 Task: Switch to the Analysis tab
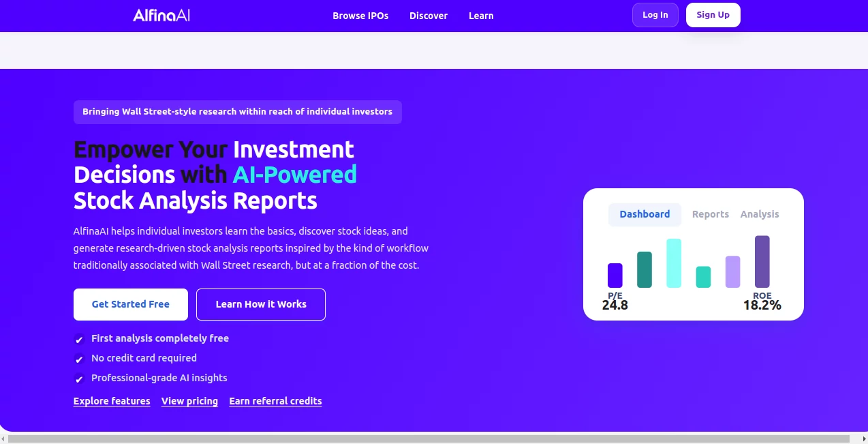point(760,214)
